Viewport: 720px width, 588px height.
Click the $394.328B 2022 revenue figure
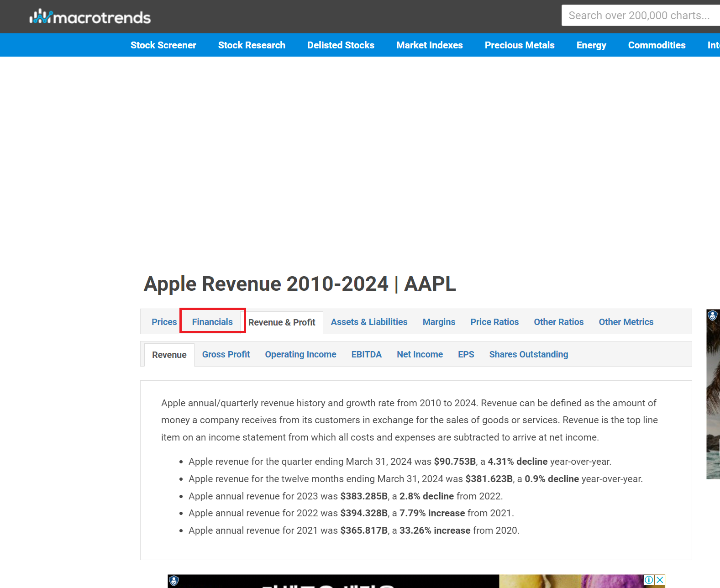point(364,513)
